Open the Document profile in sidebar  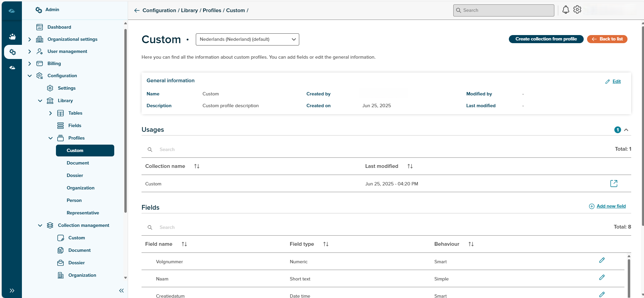pos(78,163)
